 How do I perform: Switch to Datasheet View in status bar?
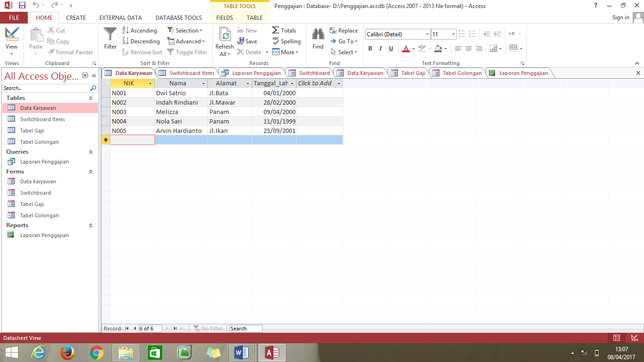[616, 338]
